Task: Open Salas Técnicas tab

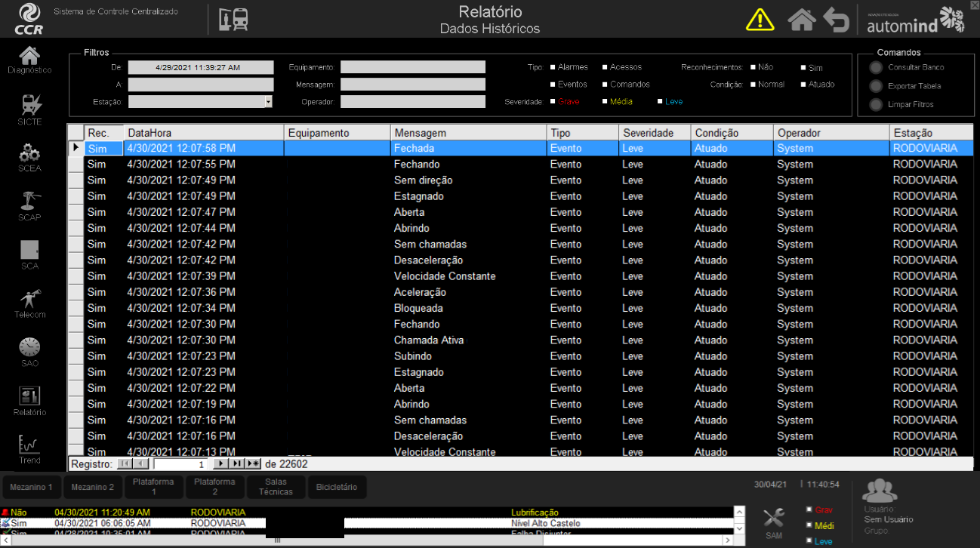Action: 276,488
